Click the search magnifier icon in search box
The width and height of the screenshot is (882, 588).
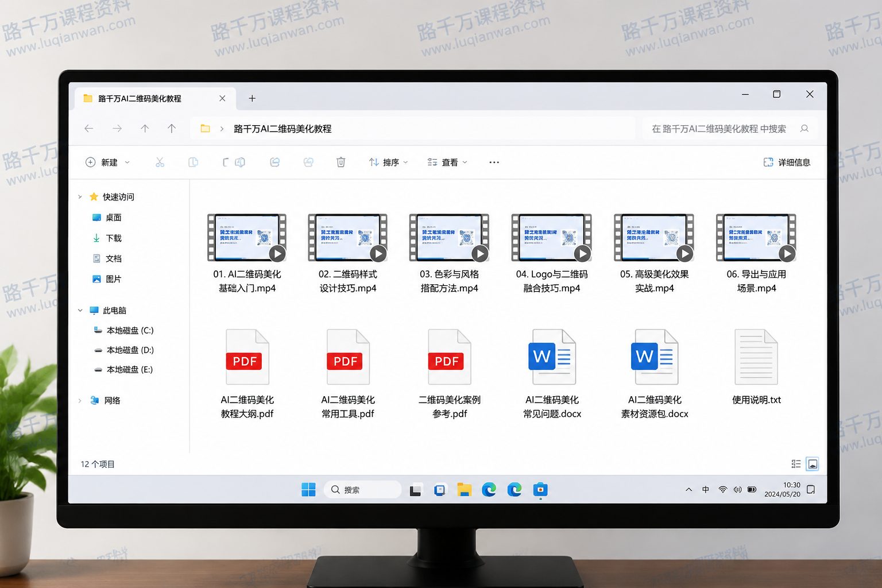click(x=804, y=129)
